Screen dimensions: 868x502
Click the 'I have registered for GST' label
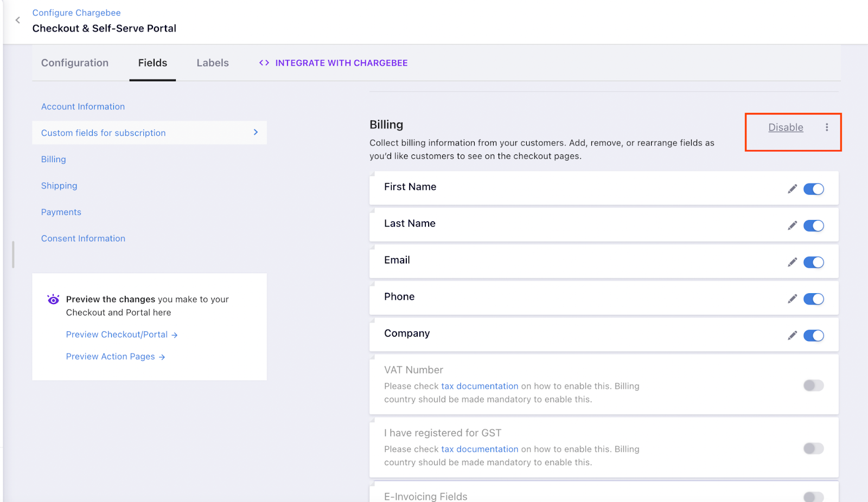click(443, 433)
